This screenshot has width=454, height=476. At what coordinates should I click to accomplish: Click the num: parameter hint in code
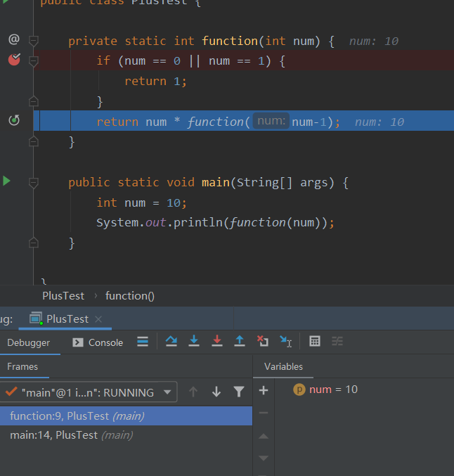[271, 121]
